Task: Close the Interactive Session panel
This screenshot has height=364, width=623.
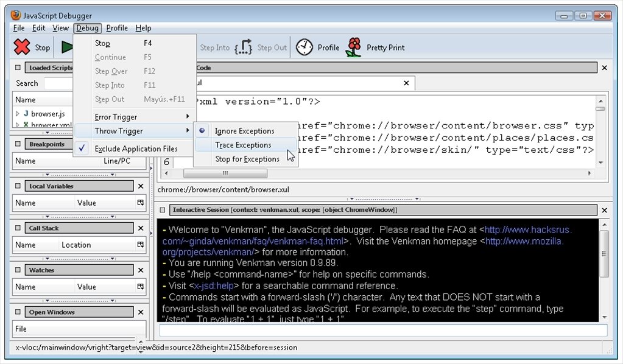Action: point(604,210)
